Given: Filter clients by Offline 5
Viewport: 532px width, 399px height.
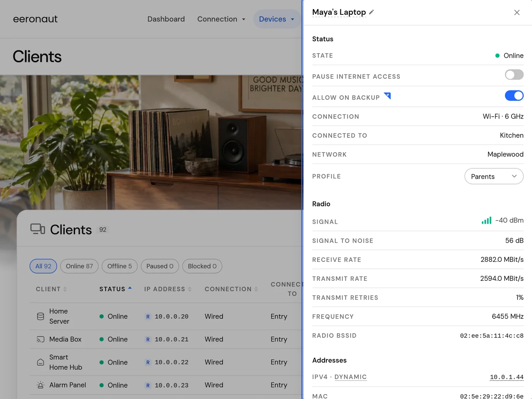Looking at the screenshot, I should 120,266.
